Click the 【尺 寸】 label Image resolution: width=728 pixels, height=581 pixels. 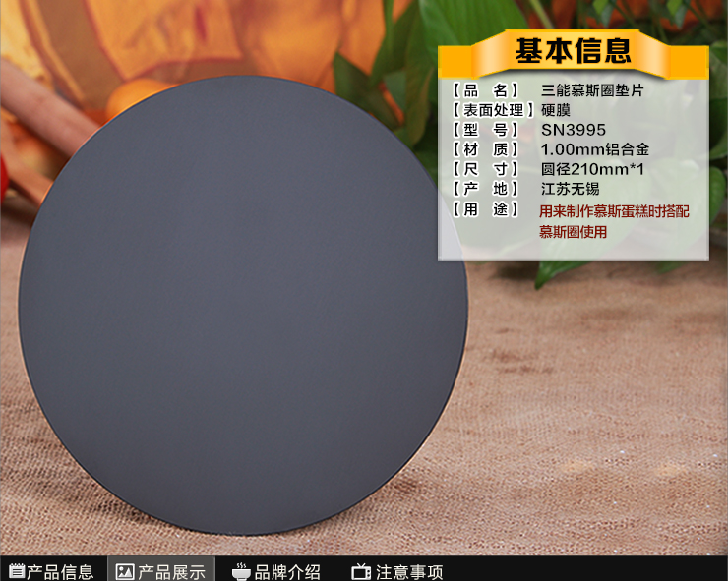click(486, 169)
